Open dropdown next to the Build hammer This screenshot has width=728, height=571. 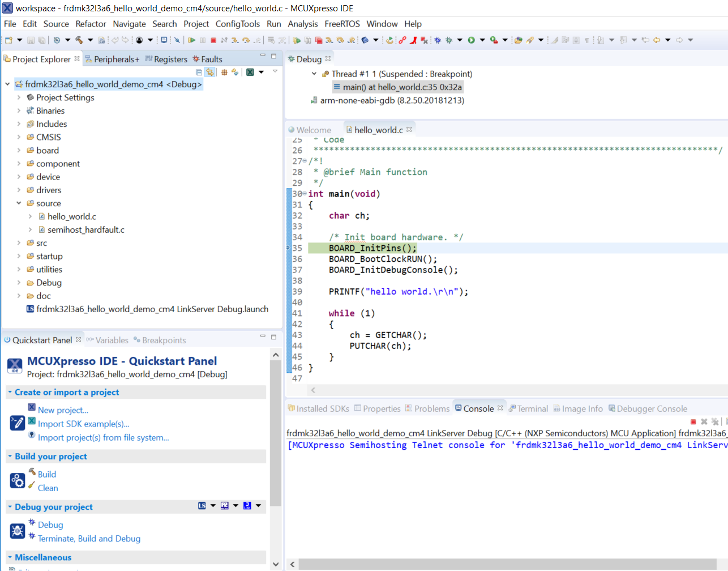click(x=90, y=40)
